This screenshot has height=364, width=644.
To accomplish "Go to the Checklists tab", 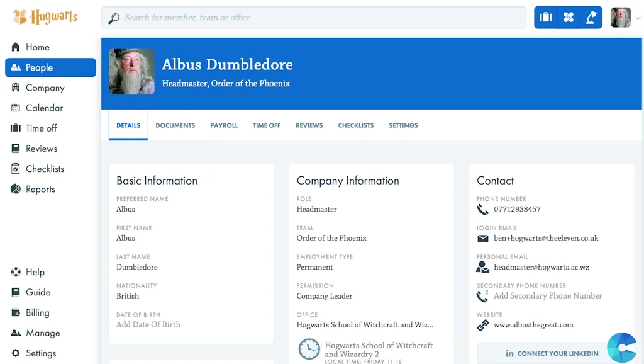I will tap(355, 125).
